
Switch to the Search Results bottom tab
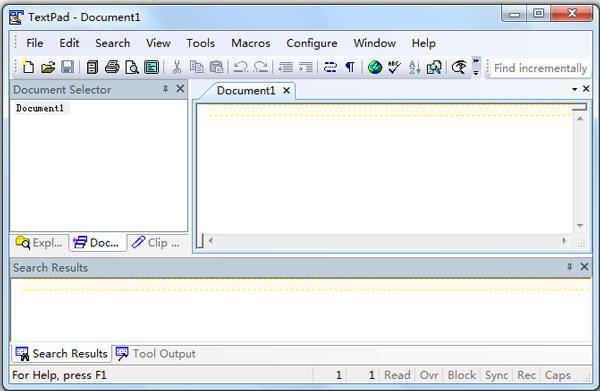[62, 354]
